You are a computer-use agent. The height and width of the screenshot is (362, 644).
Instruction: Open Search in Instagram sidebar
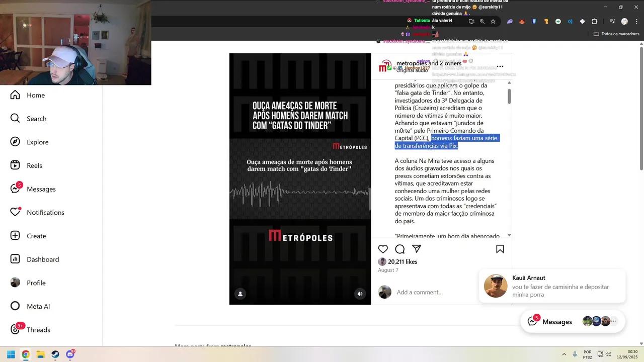point(29,119)
